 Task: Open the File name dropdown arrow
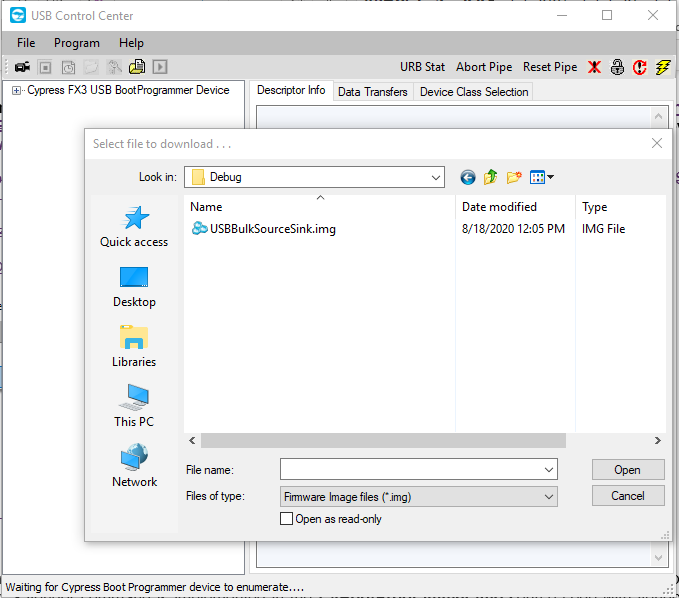pos(549,470)
